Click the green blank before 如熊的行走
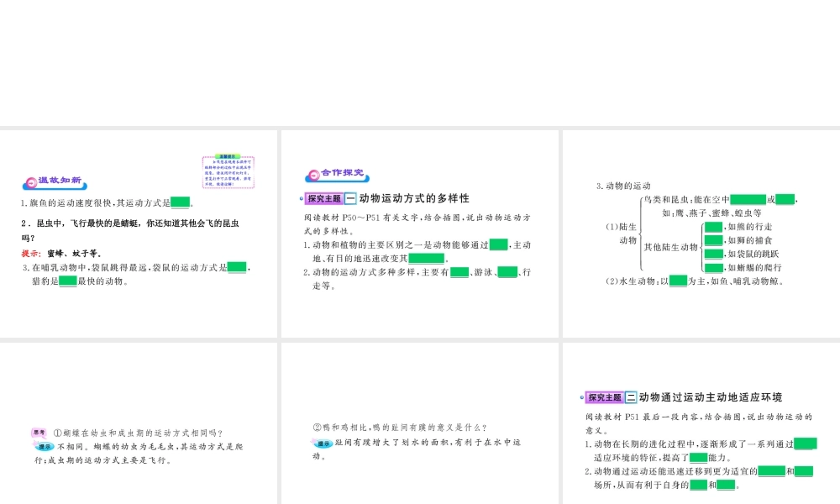 coord(713,226)
